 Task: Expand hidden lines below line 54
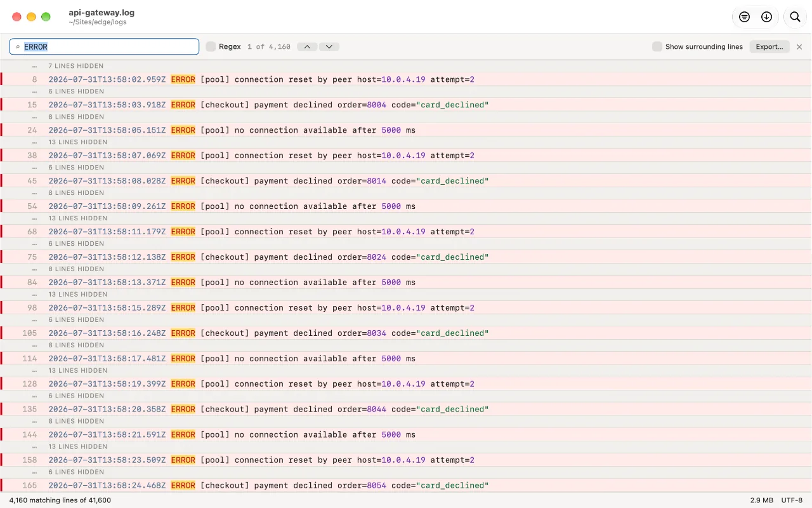coord(406,218)
